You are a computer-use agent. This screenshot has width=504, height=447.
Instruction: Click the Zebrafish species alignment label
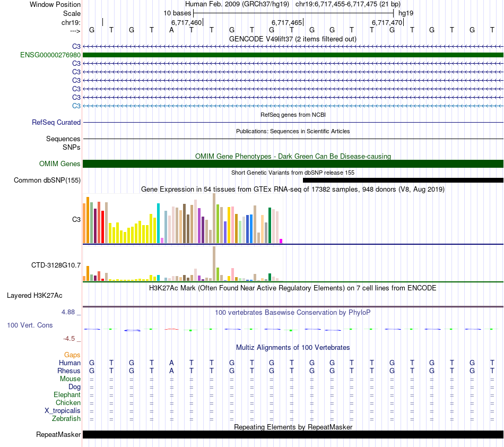click(66, 418)
